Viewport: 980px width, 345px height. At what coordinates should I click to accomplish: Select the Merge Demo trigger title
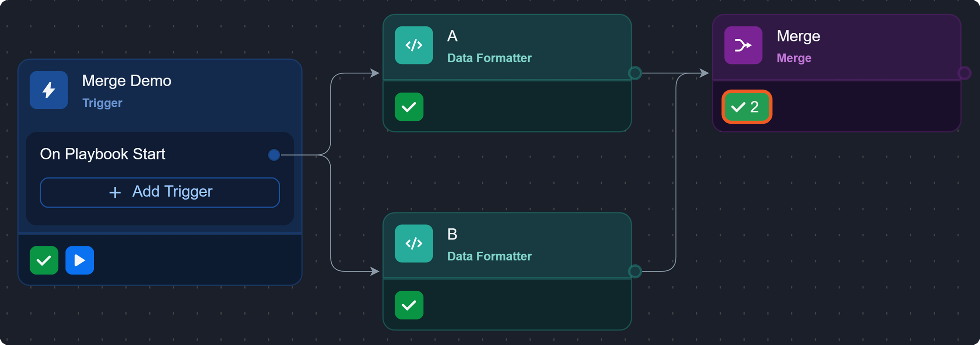point(127,81)
